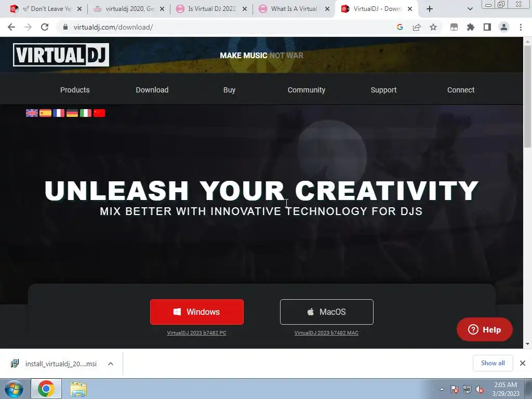
Task: Close the 'virtualdj 2020' tab
Action: pyautogui.click(x=162, y=9)
